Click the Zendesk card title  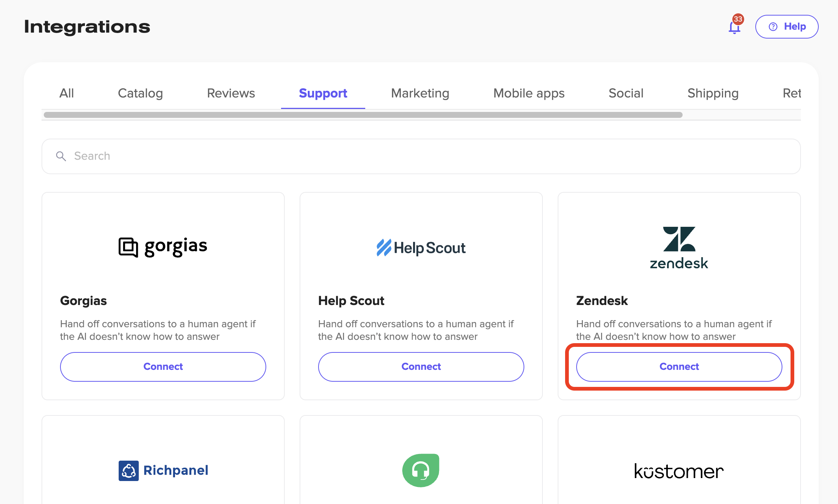coord(602,301)
